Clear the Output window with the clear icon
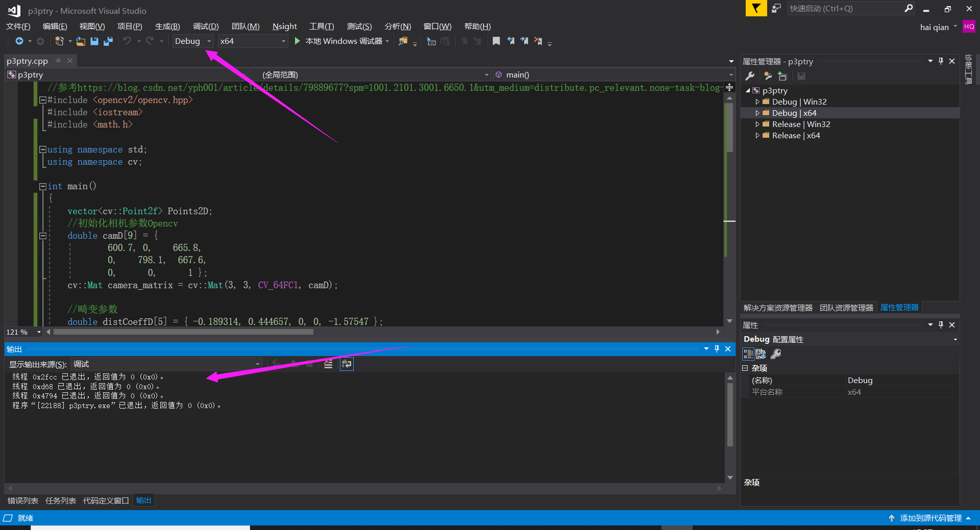The height and width of the screenshot is (530, 980). 328,364
